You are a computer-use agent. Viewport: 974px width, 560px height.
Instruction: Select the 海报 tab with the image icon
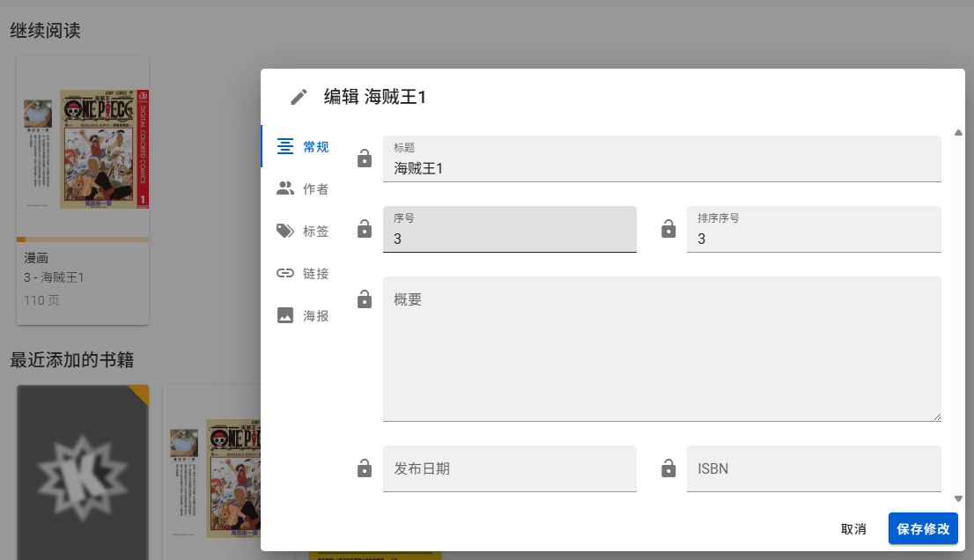pos(303,315)
